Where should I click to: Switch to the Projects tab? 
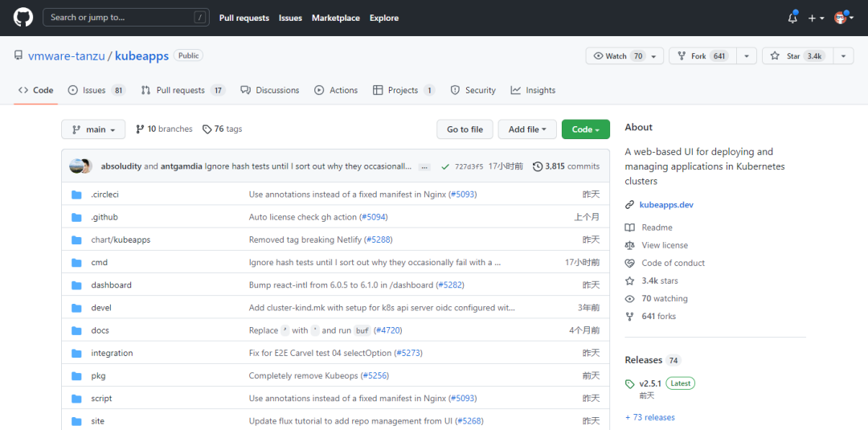pyautogui.click(x=404, y=90)
